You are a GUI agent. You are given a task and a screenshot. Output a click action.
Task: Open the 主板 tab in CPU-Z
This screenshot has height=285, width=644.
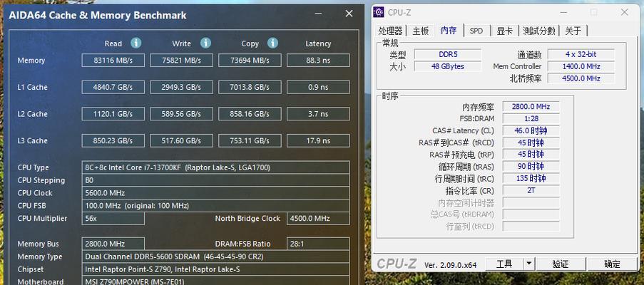point(421,31)
